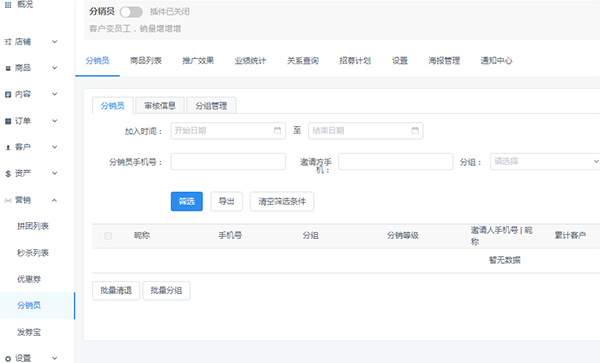600x363 pixels.
Task: Click the 暂无数据 empty table text
Action: 505,260
